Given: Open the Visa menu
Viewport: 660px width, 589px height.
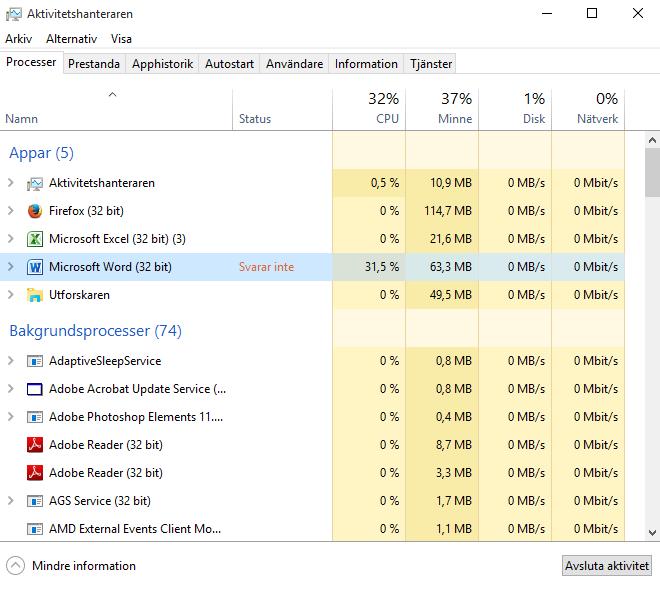Looking at the screenshot, I should 121,39.
